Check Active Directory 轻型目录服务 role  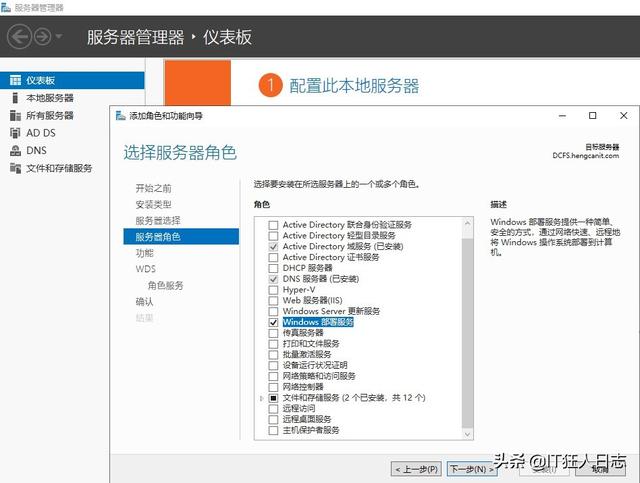click(273, 236)
